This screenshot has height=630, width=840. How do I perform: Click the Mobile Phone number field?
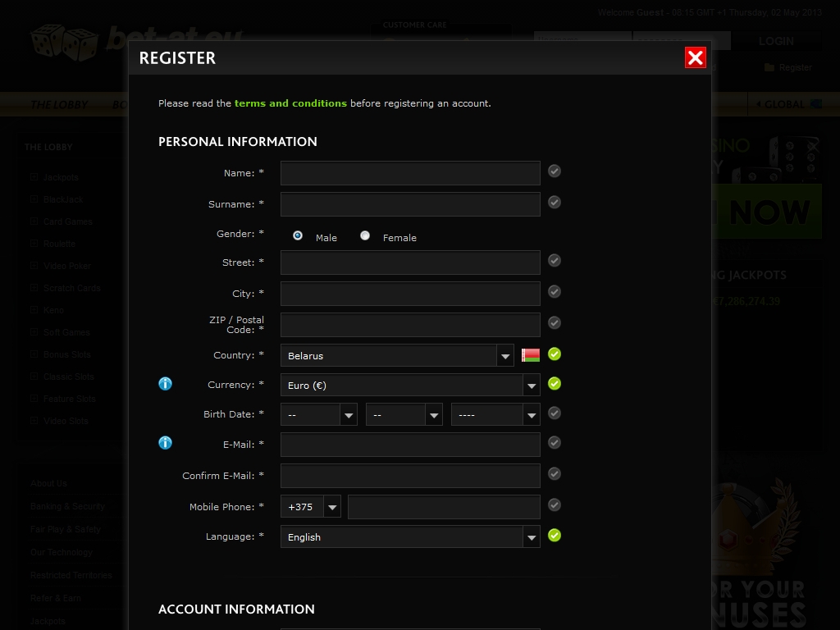[x=444, y=507]
